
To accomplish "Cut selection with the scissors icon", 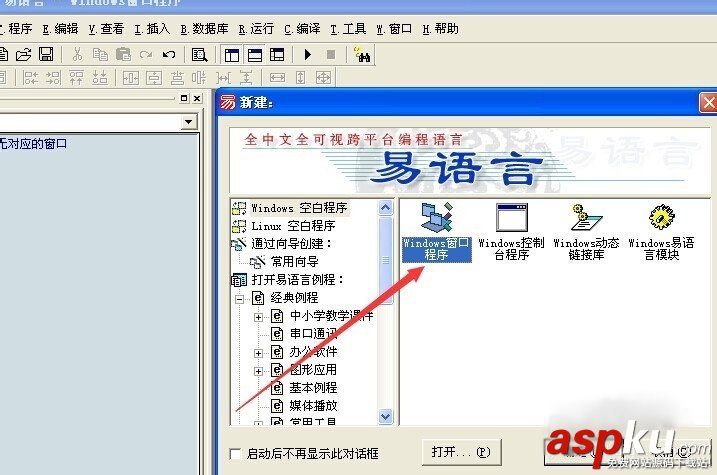I will click(x=77, y=55).
